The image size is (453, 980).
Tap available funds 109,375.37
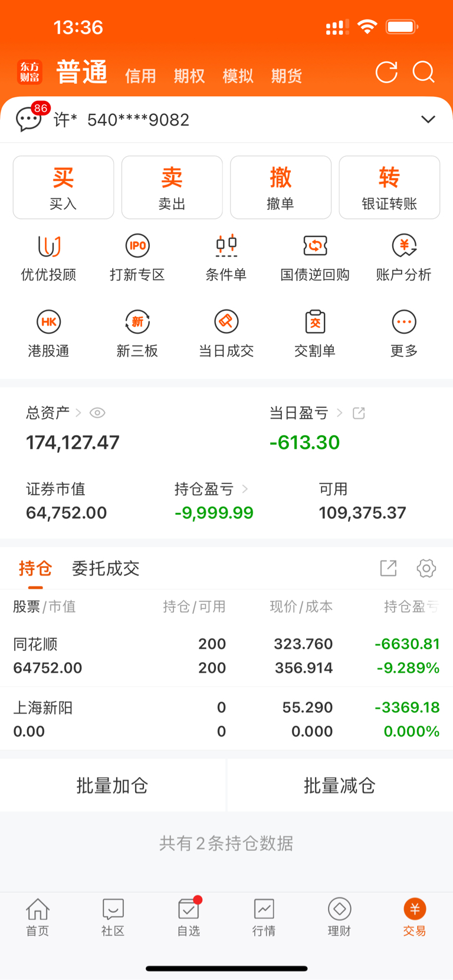[363, 512]
